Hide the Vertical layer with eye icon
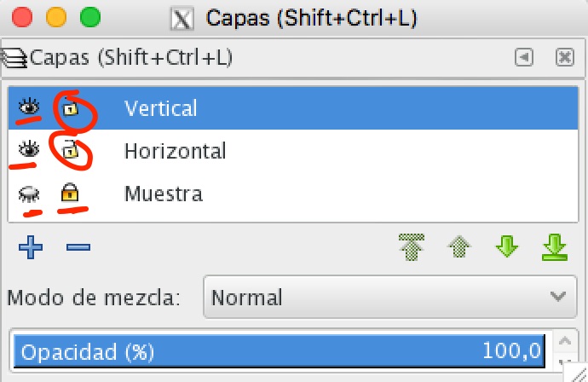Image resolution: width=588 pixels, height=382 pixels. click(x=30, y=108)
